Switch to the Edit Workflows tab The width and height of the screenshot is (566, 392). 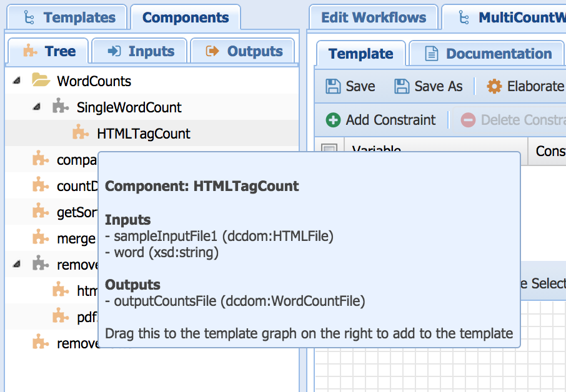[x=373, y=17]
